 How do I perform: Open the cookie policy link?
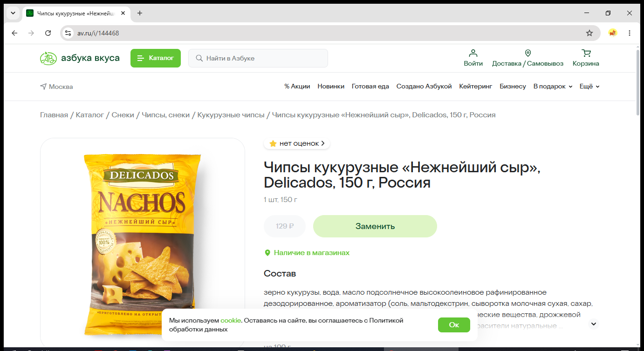tap(231, 321)
